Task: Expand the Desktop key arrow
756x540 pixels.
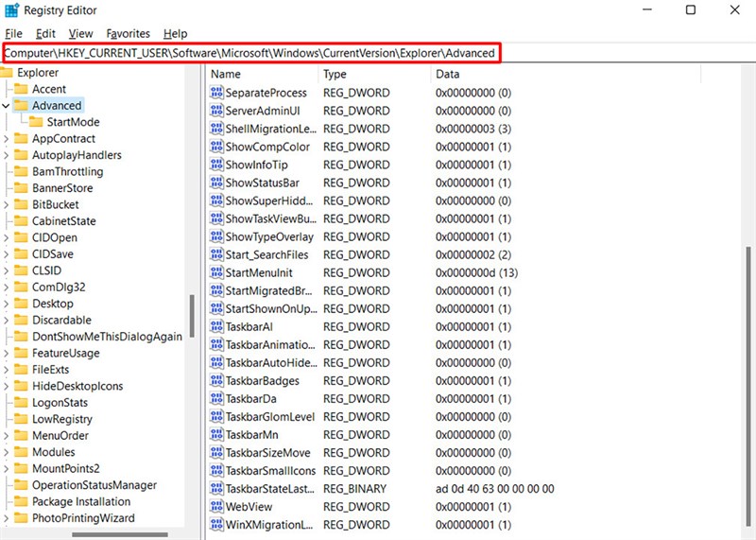Action: 6,304
